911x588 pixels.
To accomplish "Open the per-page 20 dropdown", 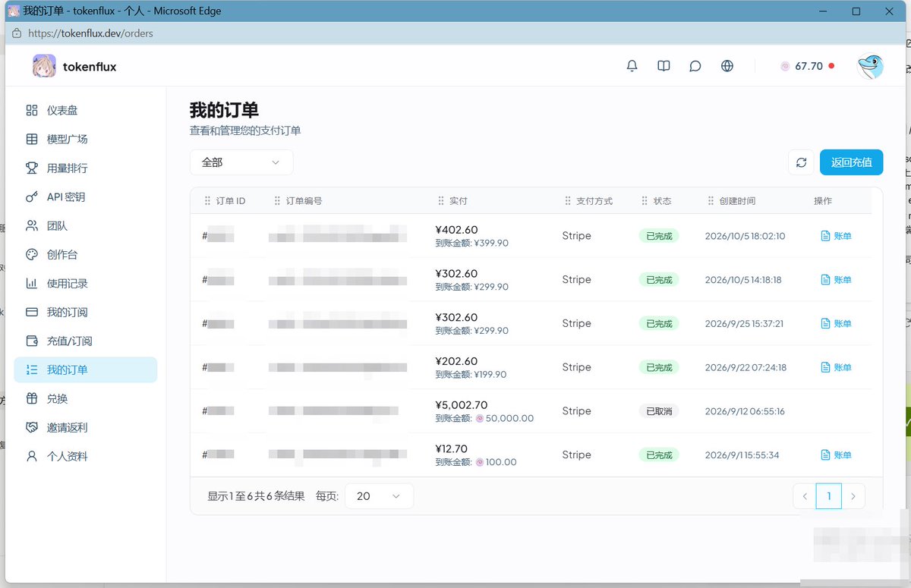I will (379, 495).
